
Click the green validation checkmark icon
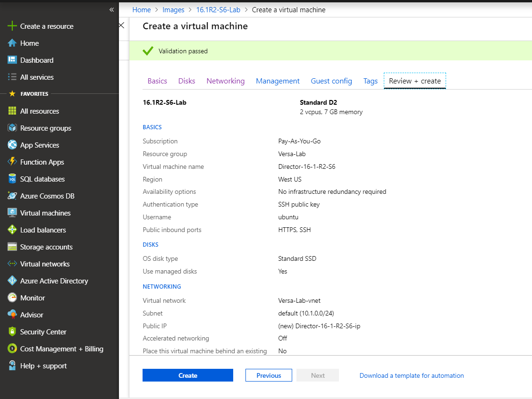148,51
